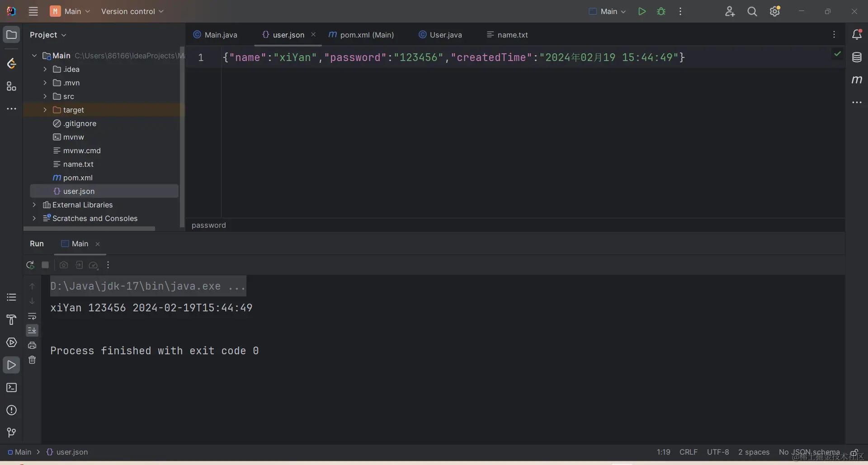Click password breadcrumb in editor
The height and width of the screenshot is (465, 868).
click(x=208, y=225)
